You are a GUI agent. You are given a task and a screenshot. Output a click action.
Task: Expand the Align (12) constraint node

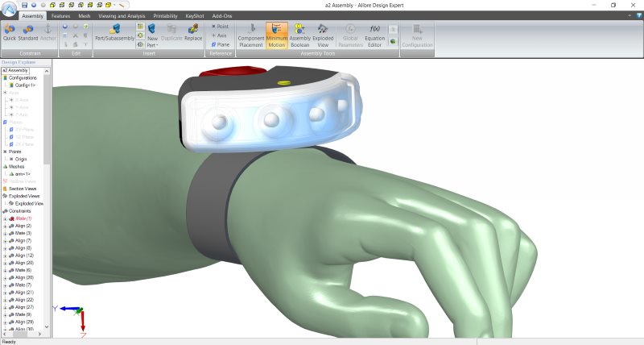5,256
